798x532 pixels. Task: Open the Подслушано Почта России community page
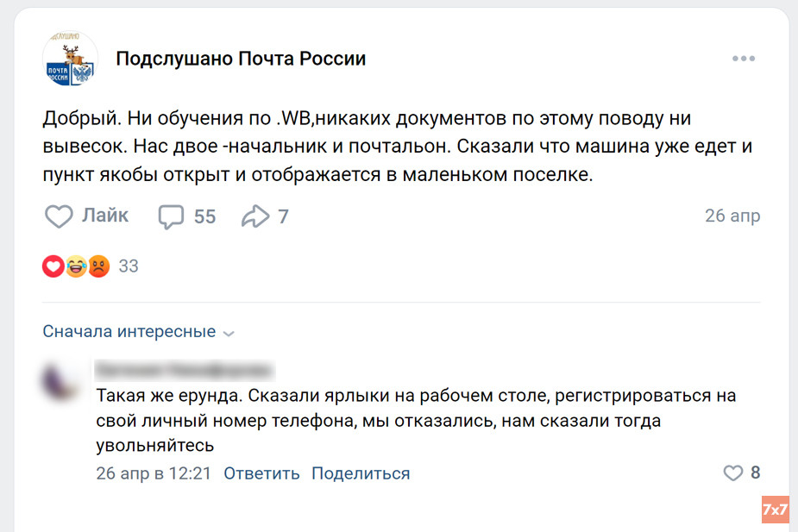tap(240, 59)
